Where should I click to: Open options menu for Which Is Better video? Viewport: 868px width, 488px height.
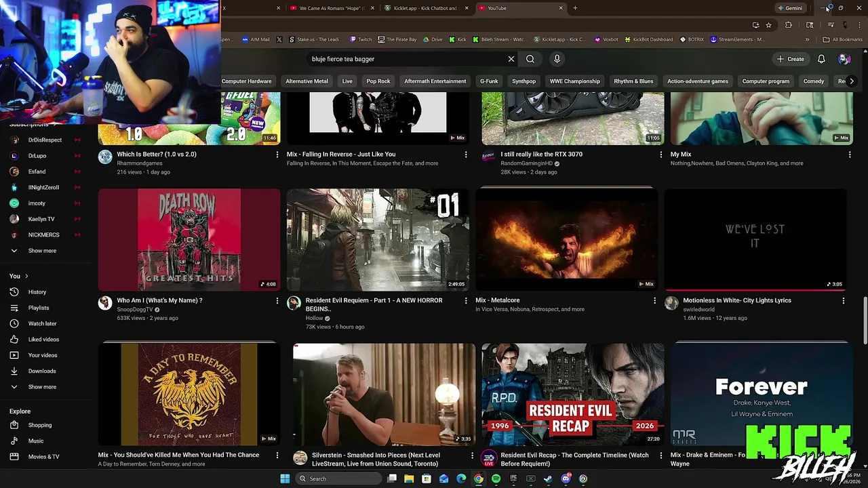point(277,155)
